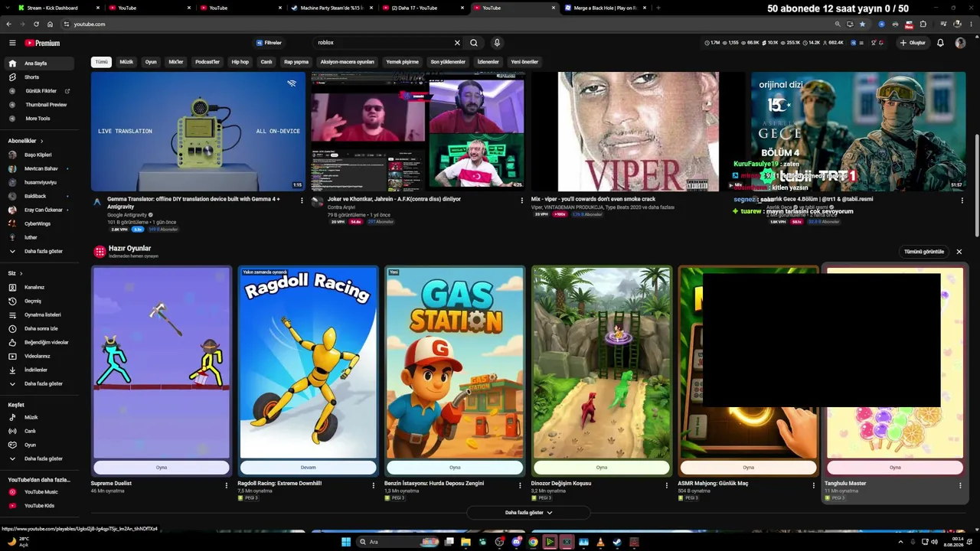The width and height of the screenshot is (980, 551).
Task: Go to Ana Sayfa in sidebar
Action: (x=41, y=64)
